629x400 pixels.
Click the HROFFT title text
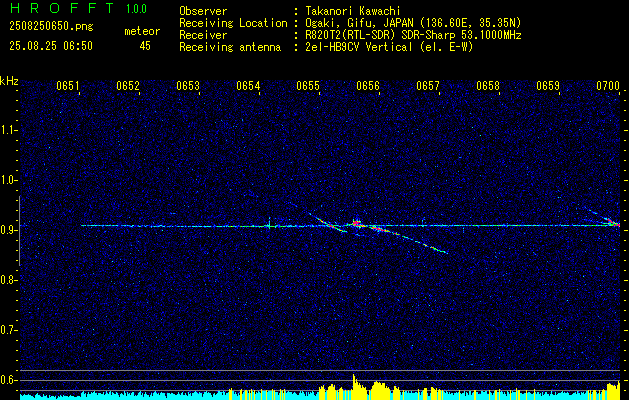pos(61,8)
